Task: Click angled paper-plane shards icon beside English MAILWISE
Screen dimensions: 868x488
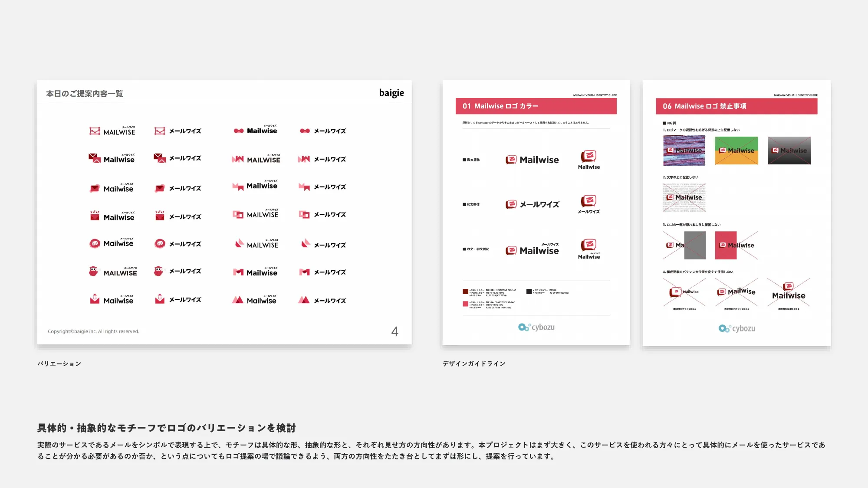Action: pyautogui.click(x=239, y=243)
